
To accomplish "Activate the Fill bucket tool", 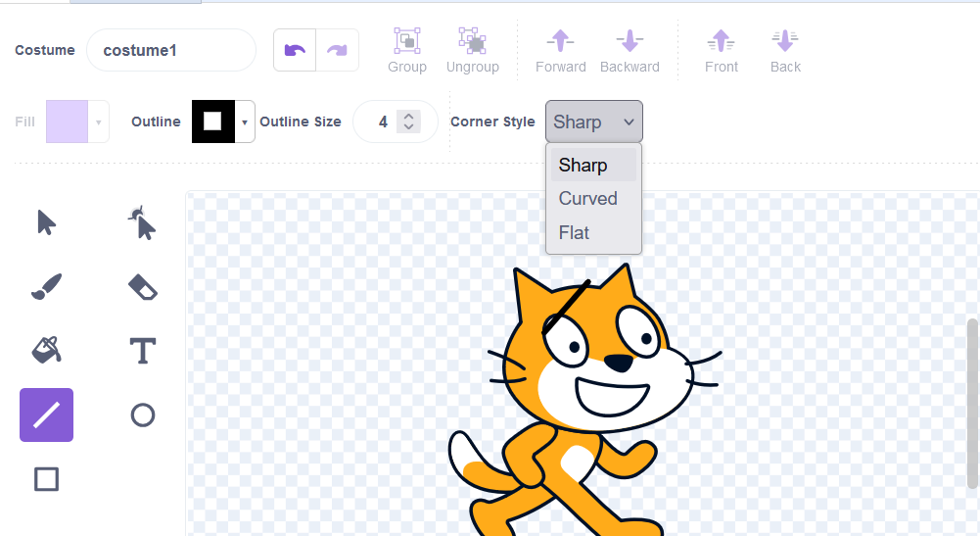I will pos(46,350).
